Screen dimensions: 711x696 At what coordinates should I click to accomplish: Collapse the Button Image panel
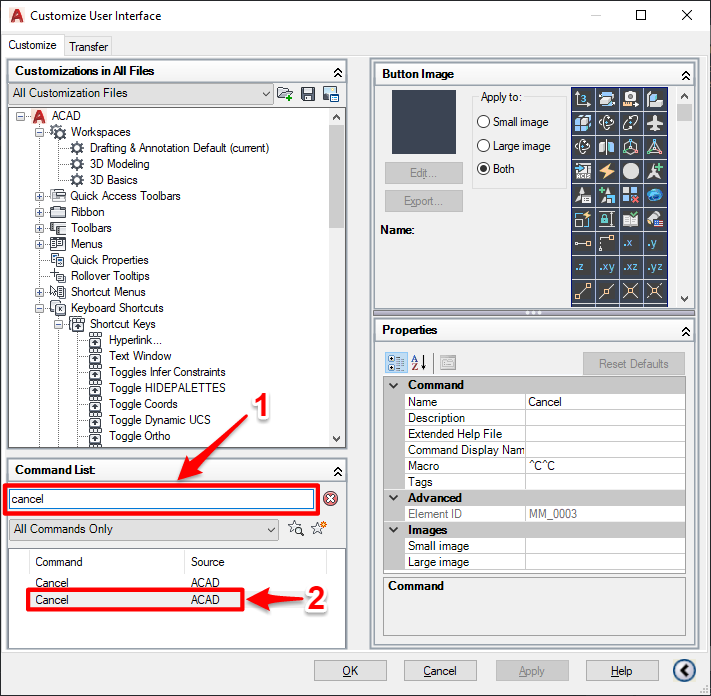pyautogui.click(x=686, y=75)
